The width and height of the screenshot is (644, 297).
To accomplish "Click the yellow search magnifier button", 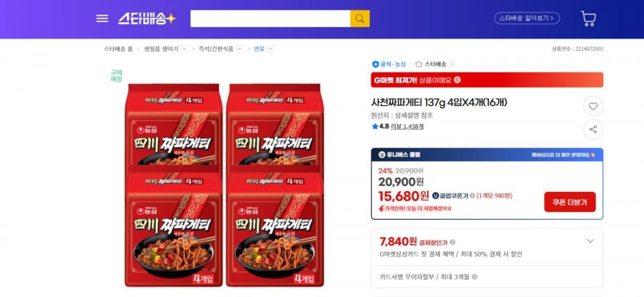I will (x=360, y=19).
